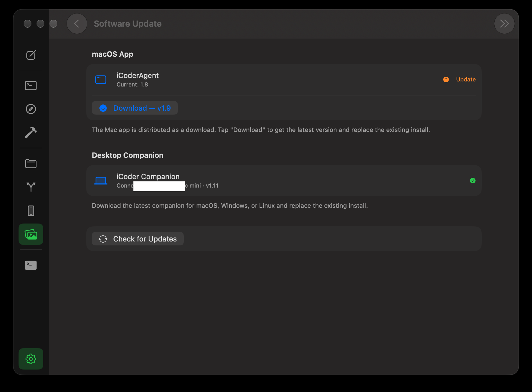Open the green settings gear icon

coord(31,359)
